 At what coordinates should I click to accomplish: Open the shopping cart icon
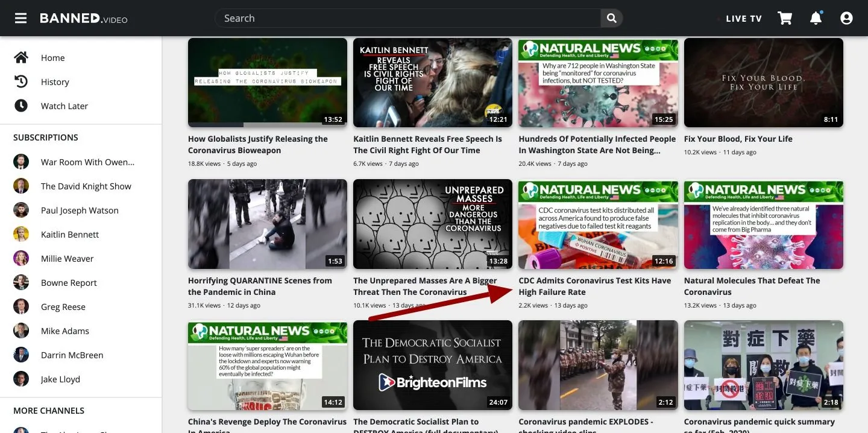click(x=785, y=18)
